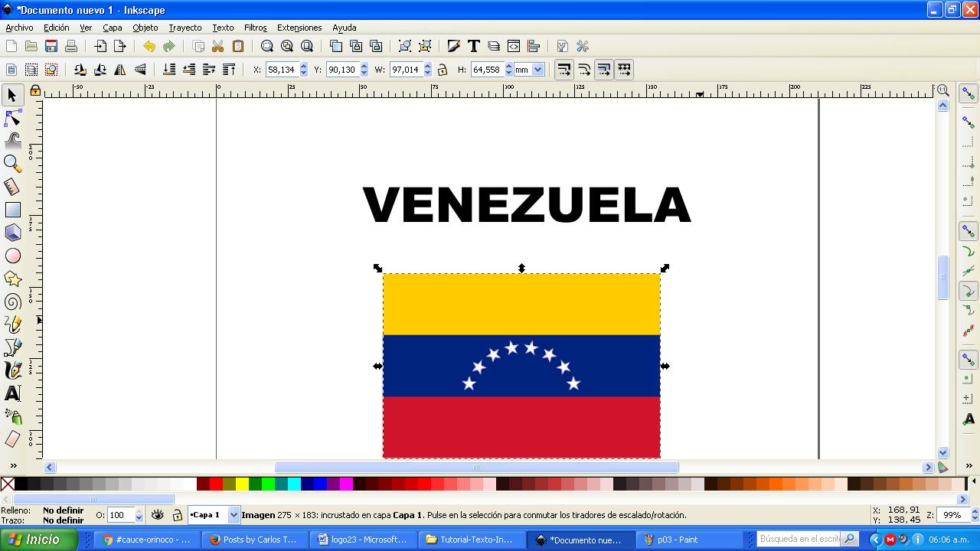Toggle the width/height ratio lock
The height and width of the screenshot is (551, 980).
pyautogui.click(x=442, y=70)
